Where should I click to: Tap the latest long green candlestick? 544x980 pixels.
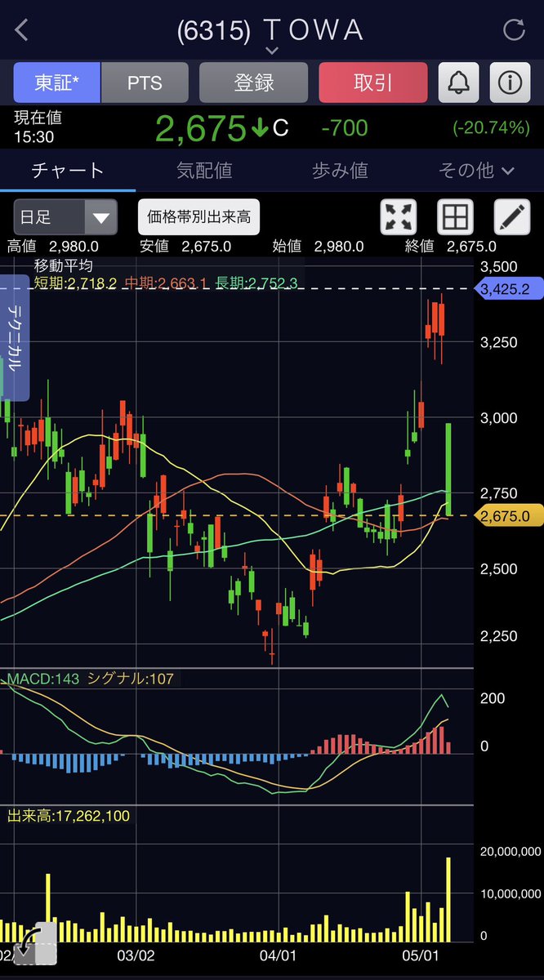pyautogui.click(x=448, y=469)
